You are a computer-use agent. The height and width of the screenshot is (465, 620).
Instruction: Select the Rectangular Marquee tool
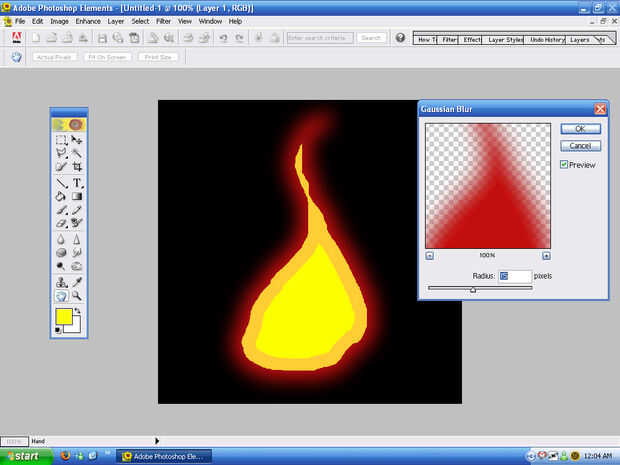pos(61,140)
